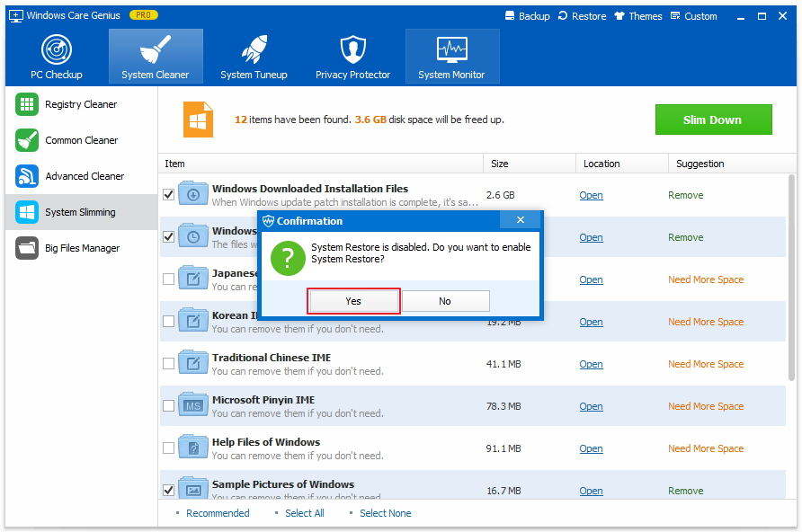Check the Microsoft Pinyin IME checkbox
This screenshot has width=802, height=532.
click(x=168, y=406)
